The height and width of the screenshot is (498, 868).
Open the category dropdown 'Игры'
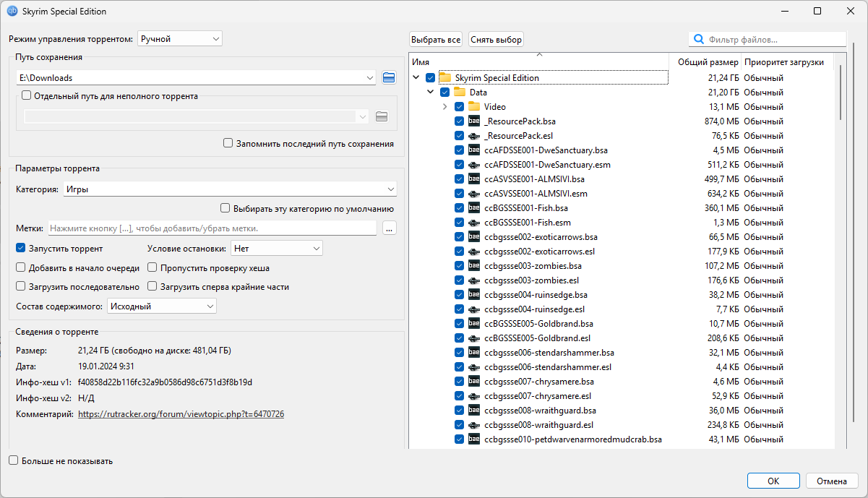pyautogui.click(x=229, y=189)
